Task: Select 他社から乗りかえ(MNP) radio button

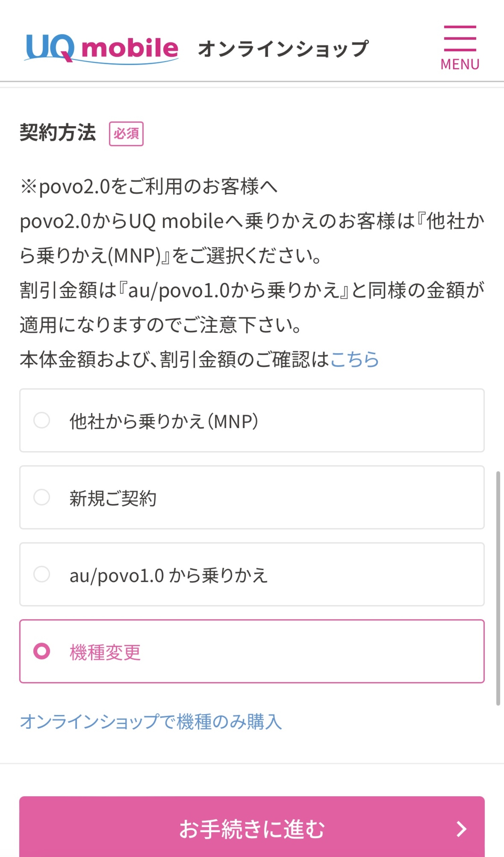Action: [x=41, y=420]
